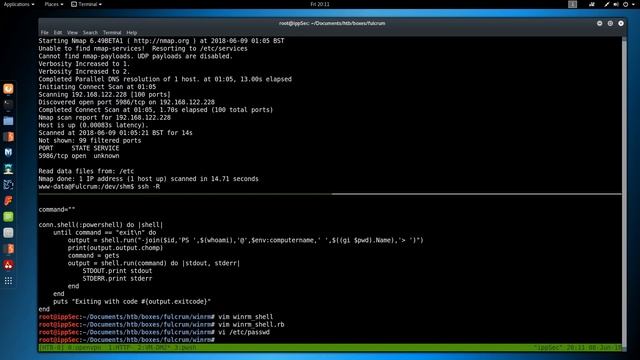Click 'command = gets' line

coord(93,256)
